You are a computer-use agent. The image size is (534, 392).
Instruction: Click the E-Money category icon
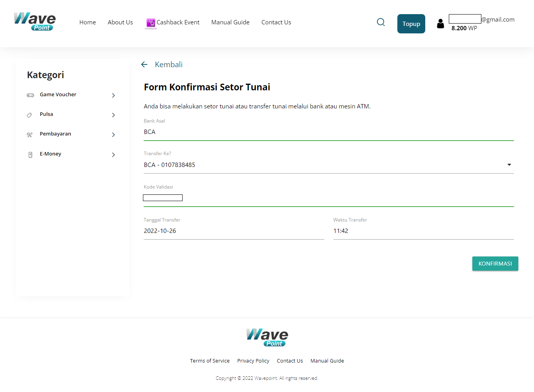tap(30, 155)
